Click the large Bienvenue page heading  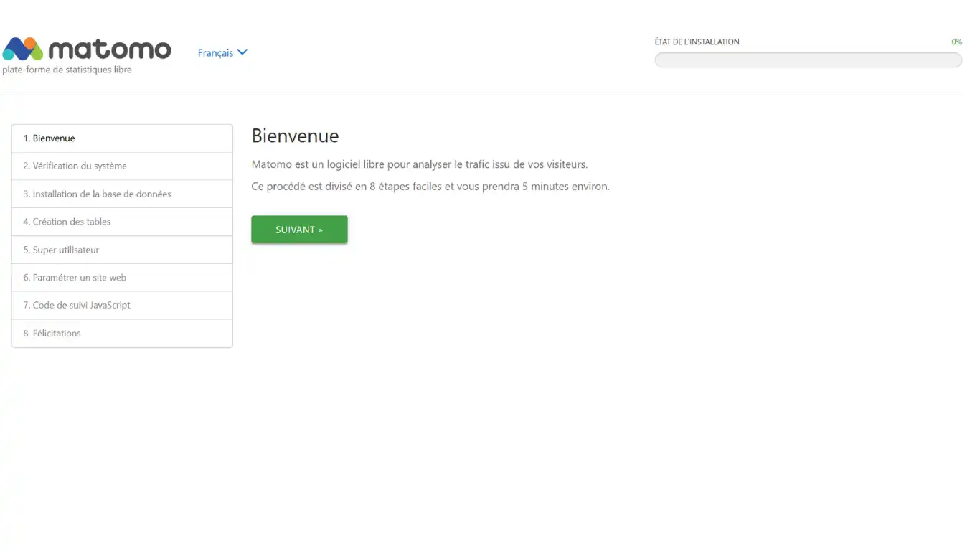(295, 136)
